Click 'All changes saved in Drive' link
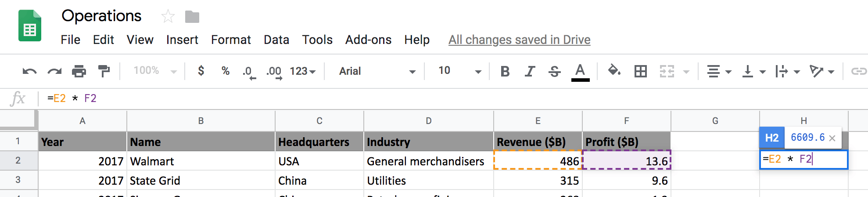 point(520,40)
